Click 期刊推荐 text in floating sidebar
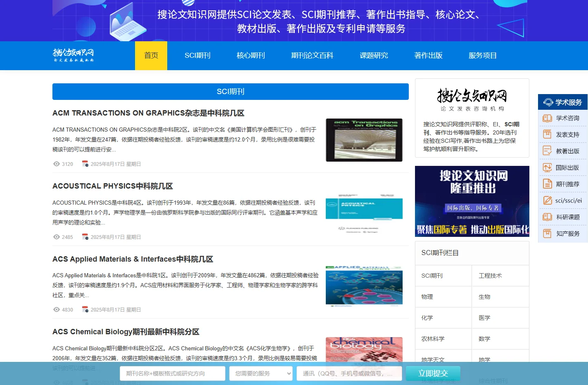The height and width of the screenshot is (385, 588). (567, 184)
